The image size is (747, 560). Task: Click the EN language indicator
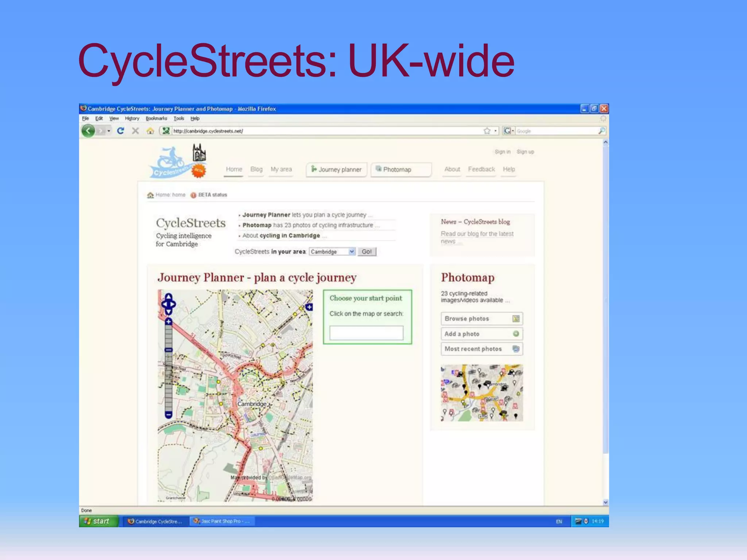pos(559,522)
